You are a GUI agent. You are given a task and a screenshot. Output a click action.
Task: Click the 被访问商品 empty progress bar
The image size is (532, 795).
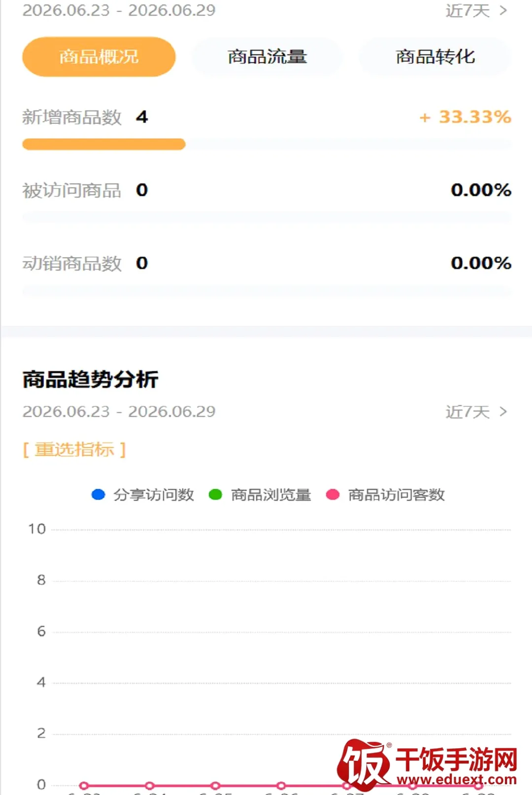pyautogui.click(x=266, y=217)
